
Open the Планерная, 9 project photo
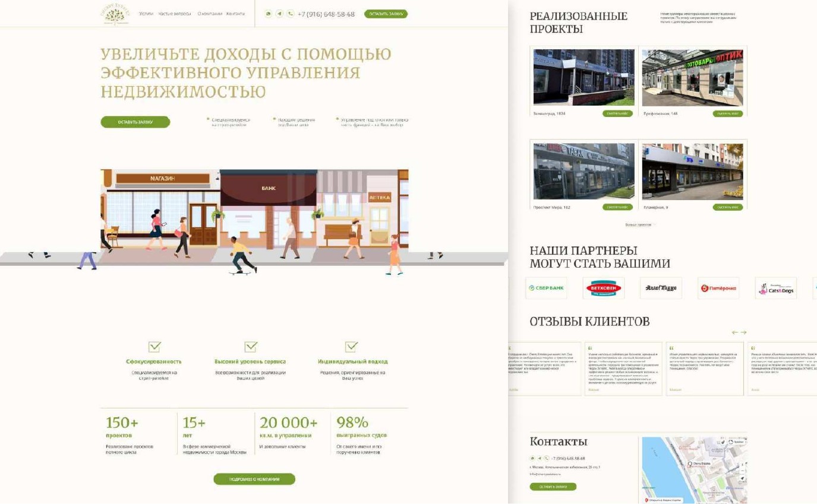pos(693,172)
